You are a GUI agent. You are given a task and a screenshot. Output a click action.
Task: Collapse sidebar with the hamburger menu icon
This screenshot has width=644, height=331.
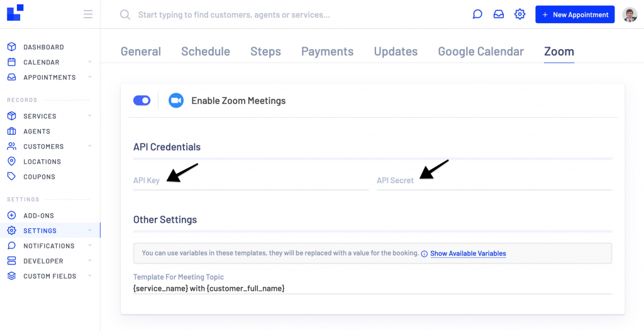[88, 14]
